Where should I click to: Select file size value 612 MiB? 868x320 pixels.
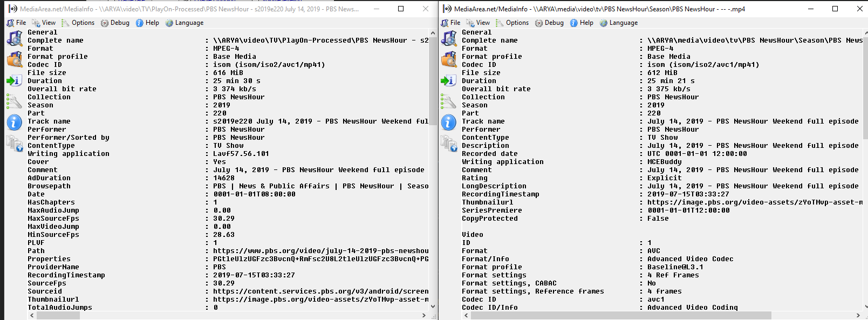pyautogui.click(x=662, y=73)
